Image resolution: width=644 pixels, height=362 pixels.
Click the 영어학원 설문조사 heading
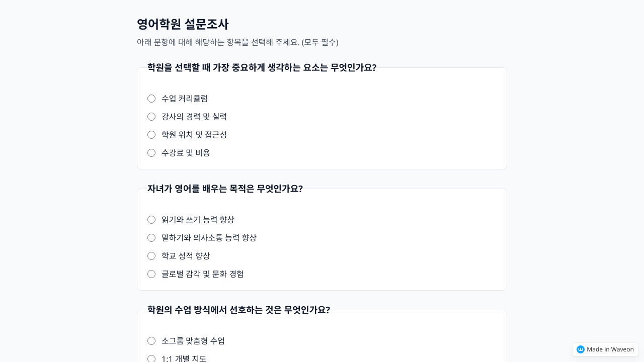click(183, 24)
